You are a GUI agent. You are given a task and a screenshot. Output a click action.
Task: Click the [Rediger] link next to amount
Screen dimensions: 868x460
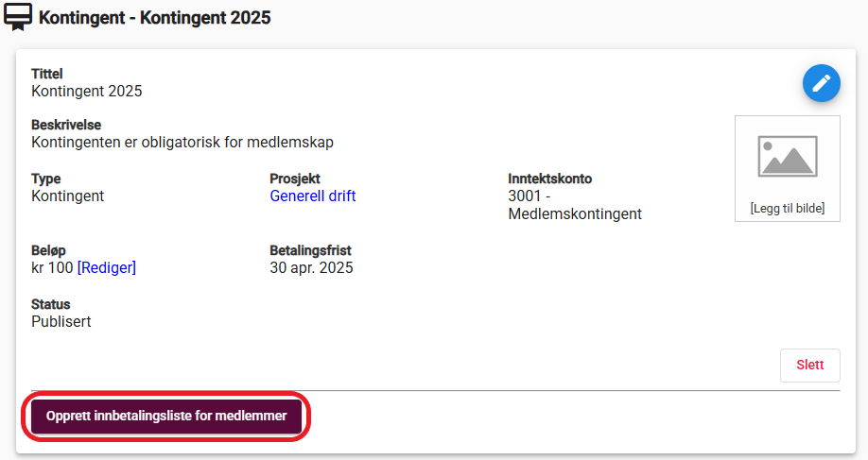pyautogui.click(x=107, y=267)
